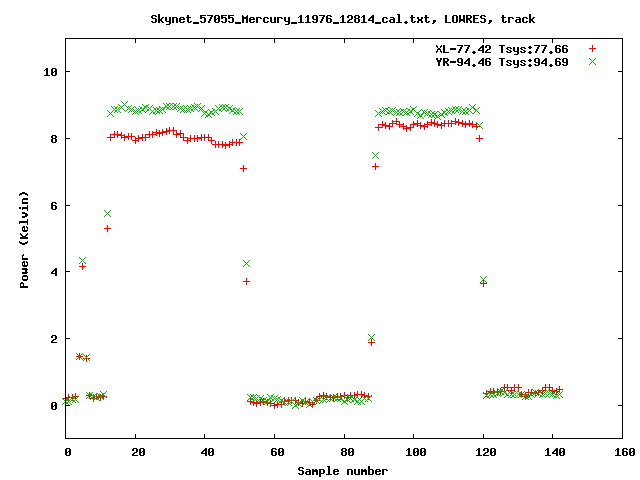Select the legend entry XL-77.42 Tsys:77.66

(502, 49)
